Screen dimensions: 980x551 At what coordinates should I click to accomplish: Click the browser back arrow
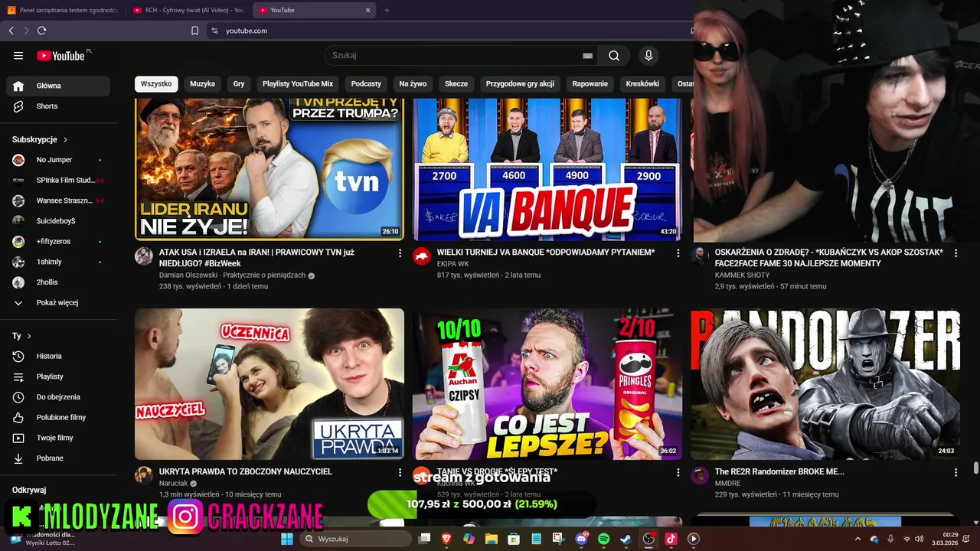pos(11,31)
